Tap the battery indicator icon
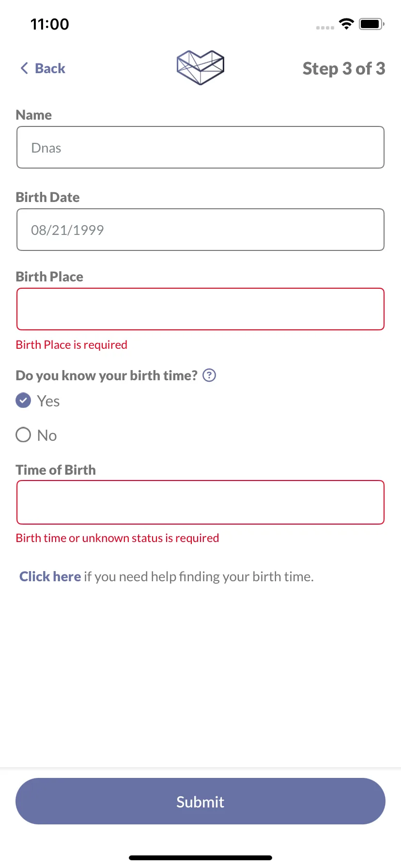The image size is (401, 868). click(371, 24)
